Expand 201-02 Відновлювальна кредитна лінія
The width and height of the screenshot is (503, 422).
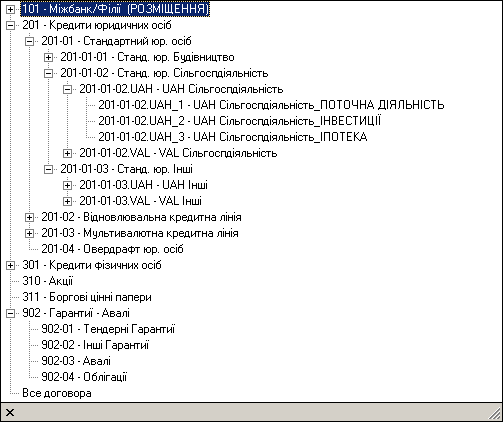pos(29,218)
